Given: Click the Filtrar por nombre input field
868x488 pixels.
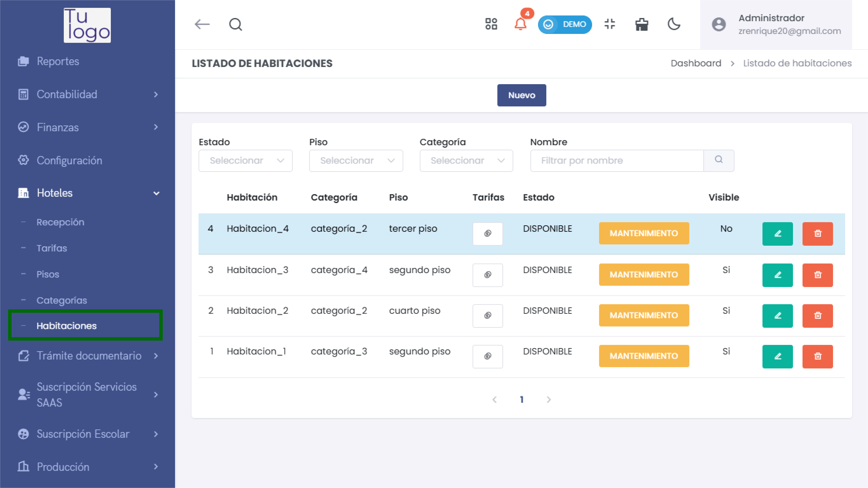Looking at the screenshot, I should (617, 161).
